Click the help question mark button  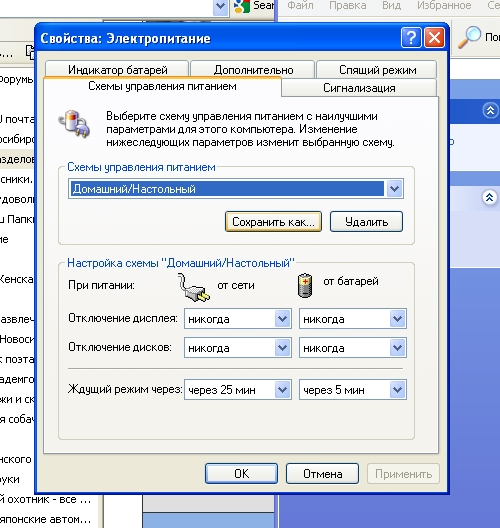[411, 38]
